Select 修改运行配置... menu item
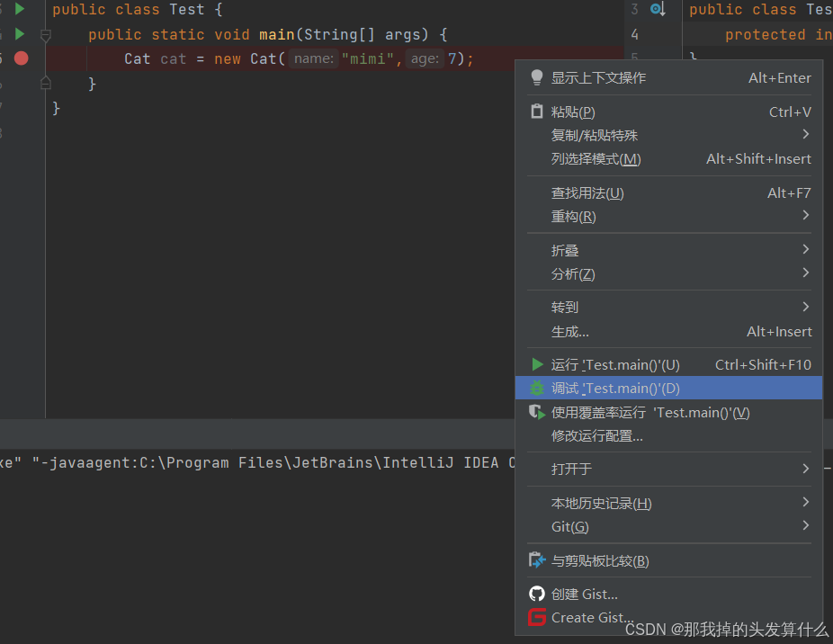833x644 pixels. (x=669, y=436)
